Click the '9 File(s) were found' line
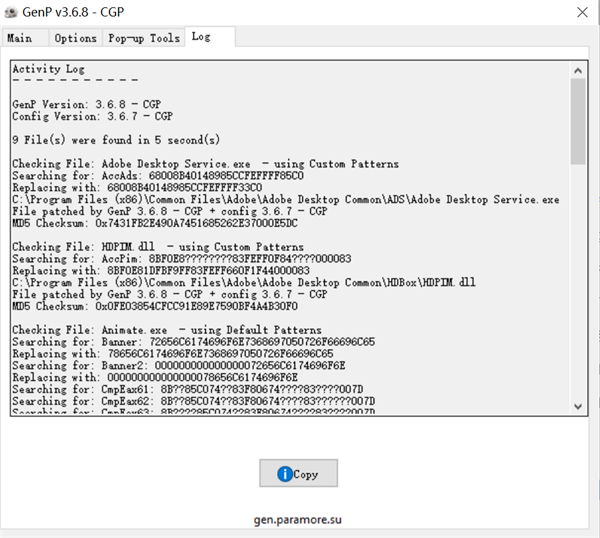Viewport: 600px width, 538px height. [x=115, y=139]
